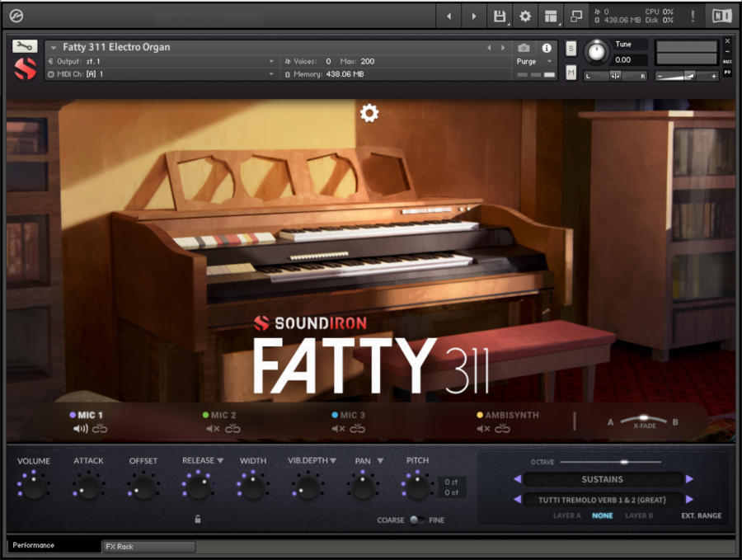Click the NI logo in the top right
This screenshot has height=560, width=742.
[721, 14]
